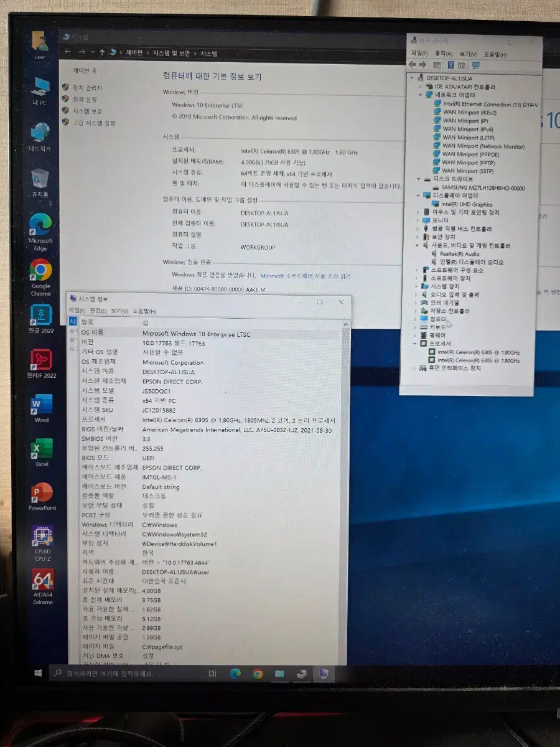Open 동작(A) menu in Device Manager
Viewport: 560px width, 747px height.
444,54
